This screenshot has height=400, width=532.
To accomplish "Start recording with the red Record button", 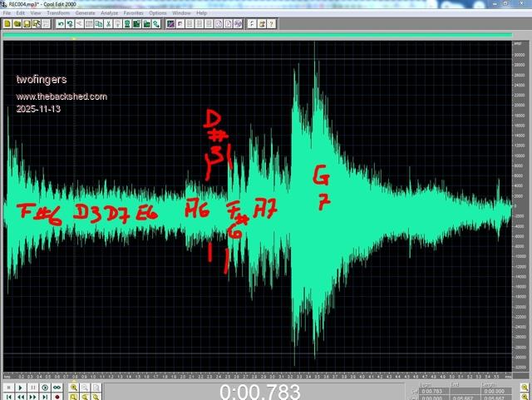I will (55, 397).
